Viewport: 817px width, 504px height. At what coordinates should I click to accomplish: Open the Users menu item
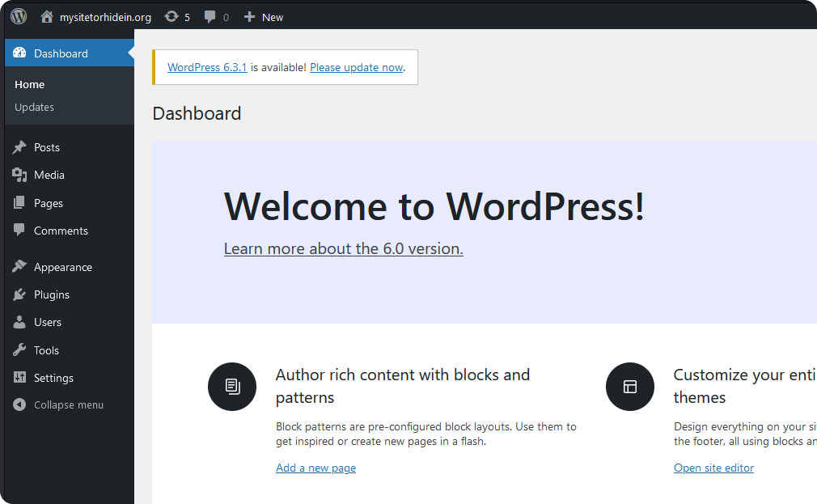[48, 322]
